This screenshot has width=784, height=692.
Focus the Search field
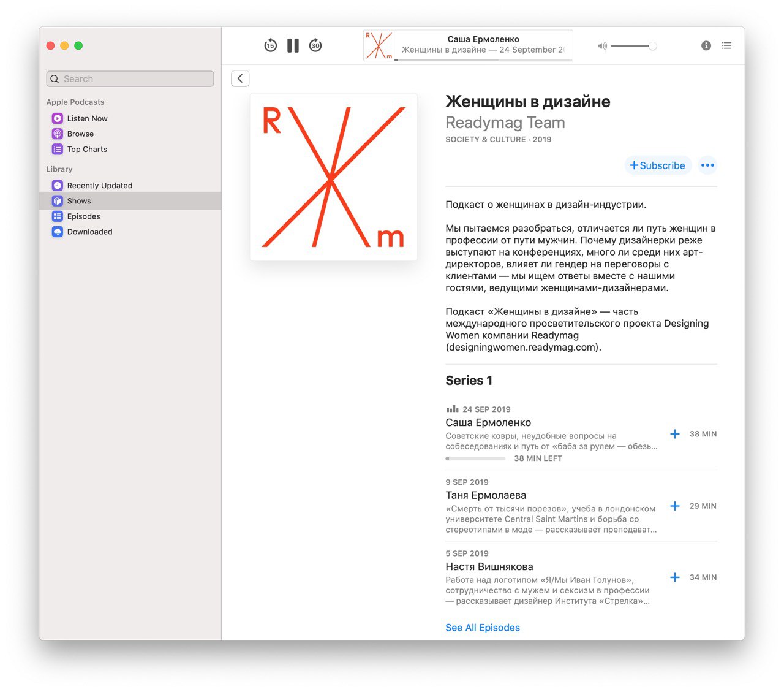tap(130, 78)
